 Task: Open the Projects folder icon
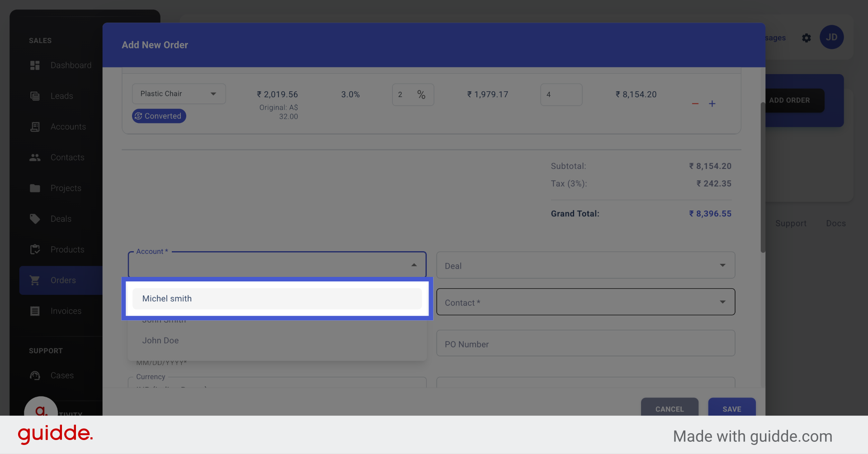35,188
